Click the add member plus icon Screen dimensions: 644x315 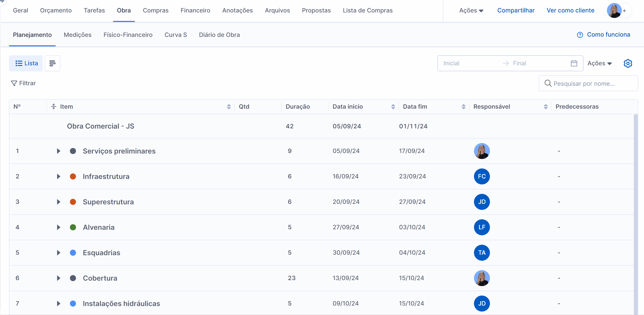point(624,10)
